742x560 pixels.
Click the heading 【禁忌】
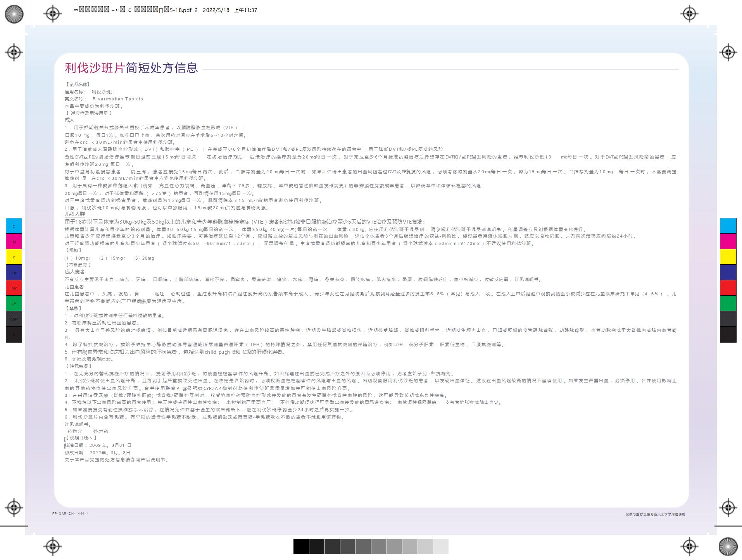[73, 308]
